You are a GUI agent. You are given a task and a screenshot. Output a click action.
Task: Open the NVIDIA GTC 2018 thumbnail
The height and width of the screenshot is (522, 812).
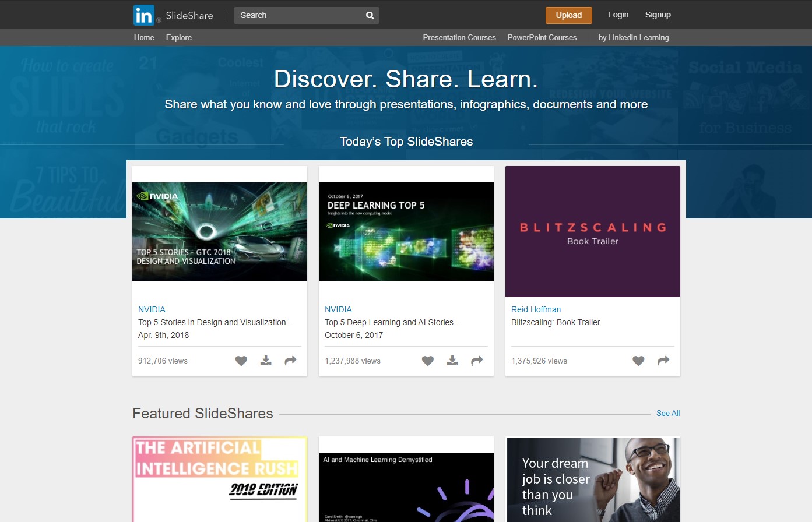click(x=220, y=231)
